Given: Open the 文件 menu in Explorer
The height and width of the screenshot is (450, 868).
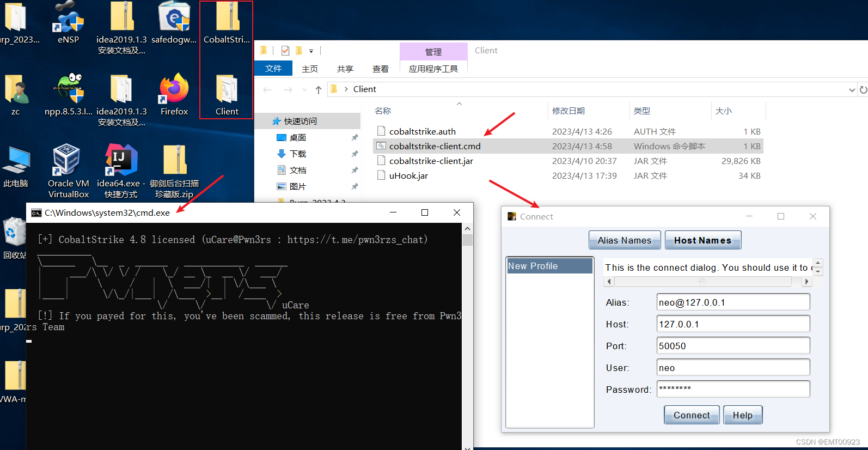Looking at the screenshot, I should [273, 69].
